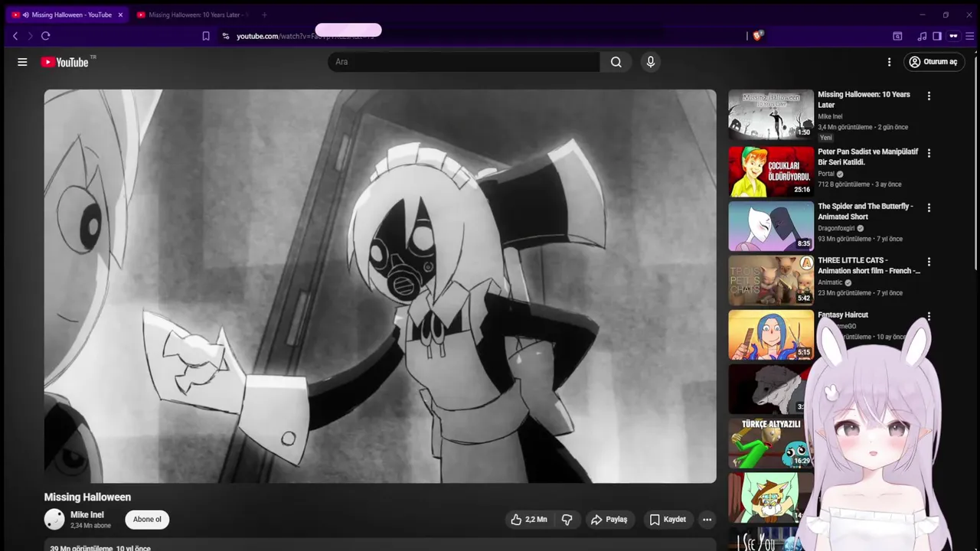Click the video player to pause playback

[380, 286]
